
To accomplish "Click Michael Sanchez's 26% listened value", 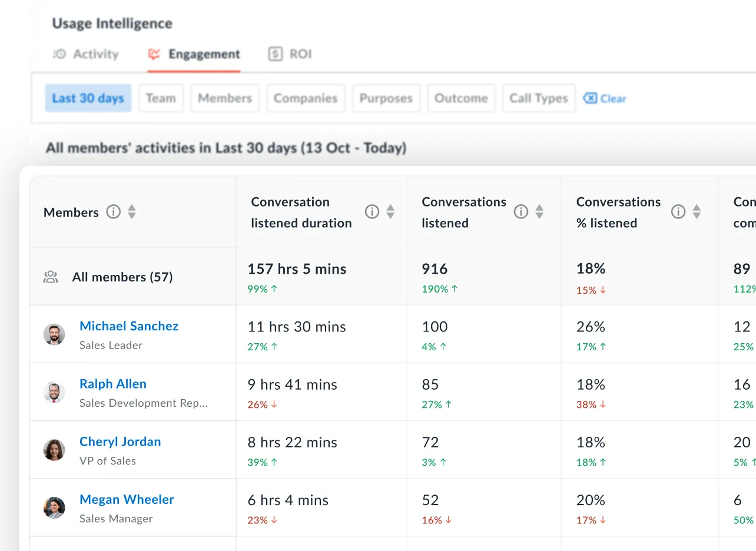I will (x=591, y=327).
